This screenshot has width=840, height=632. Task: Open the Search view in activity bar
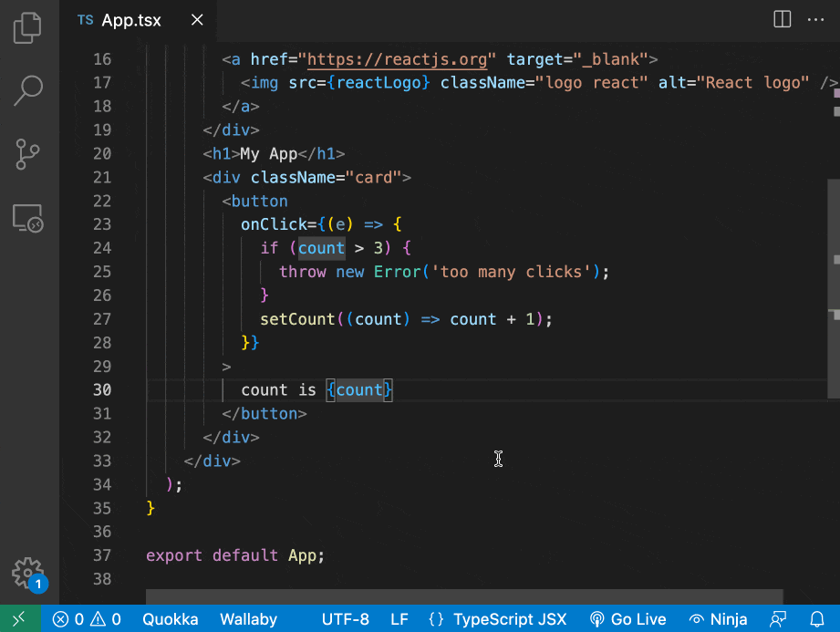pos(28,90)
